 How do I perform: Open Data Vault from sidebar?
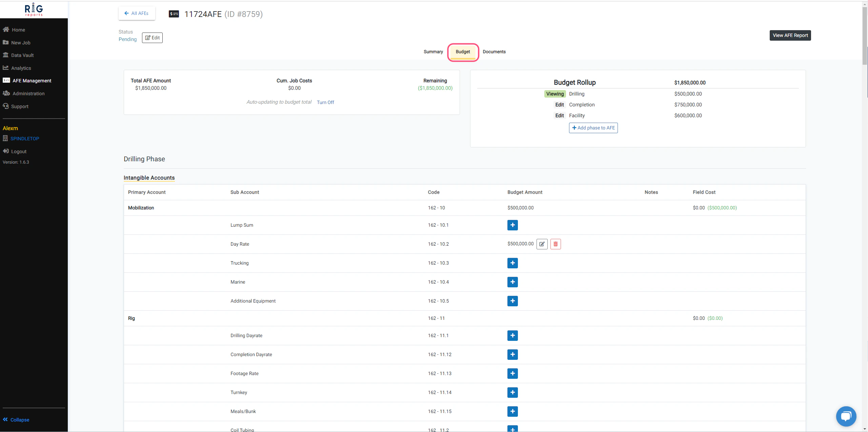point(22,55)
